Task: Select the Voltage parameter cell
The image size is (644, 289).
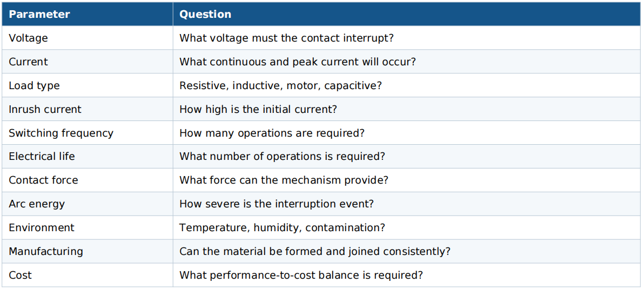Action: tap(88, 38)
